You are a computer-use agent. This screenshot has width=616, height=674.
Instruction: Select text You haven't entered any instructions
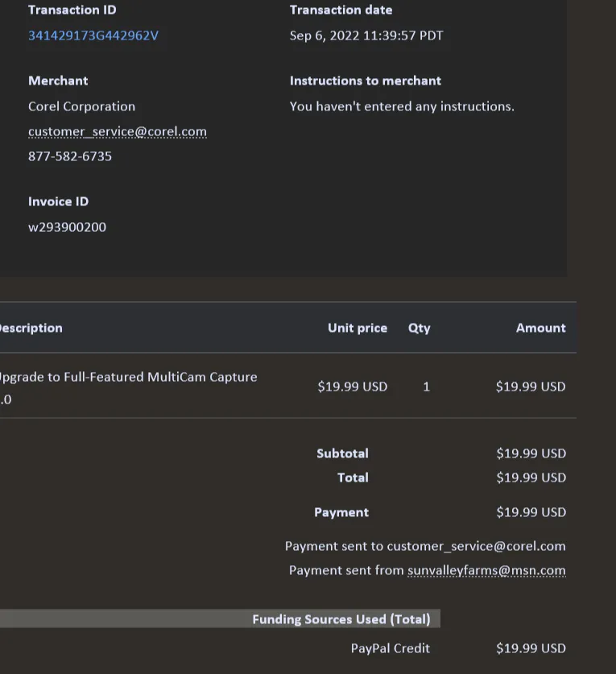point(402,106)
